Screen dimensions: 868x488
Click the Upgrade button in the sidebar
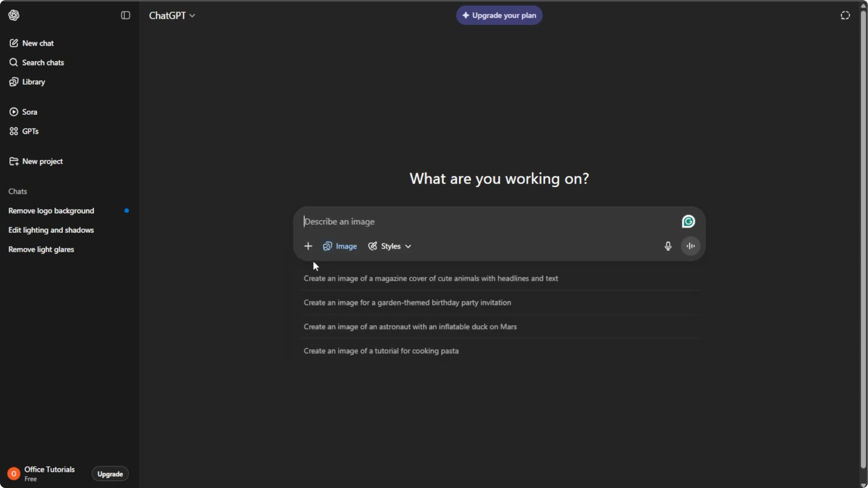point(110,474)
